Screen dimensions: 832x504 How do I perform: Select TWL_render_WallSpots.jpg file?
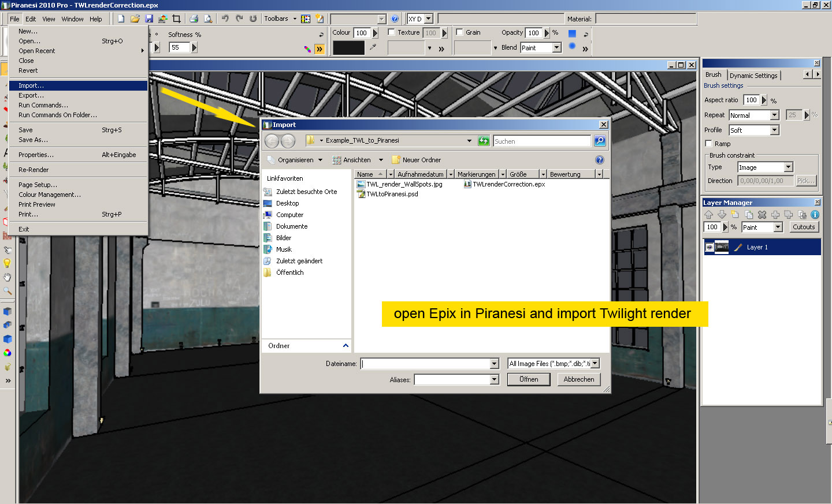[x=400, y=184]
